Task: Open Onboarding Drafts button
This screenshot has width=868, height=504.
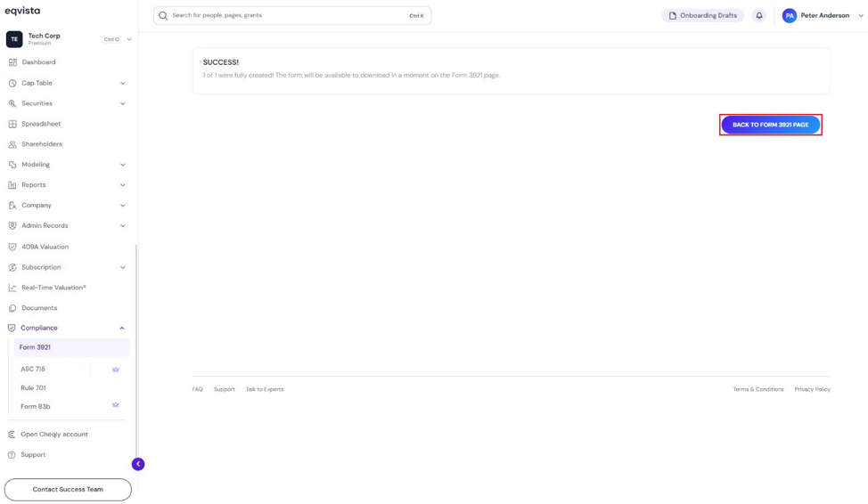Action: (703, 15)
